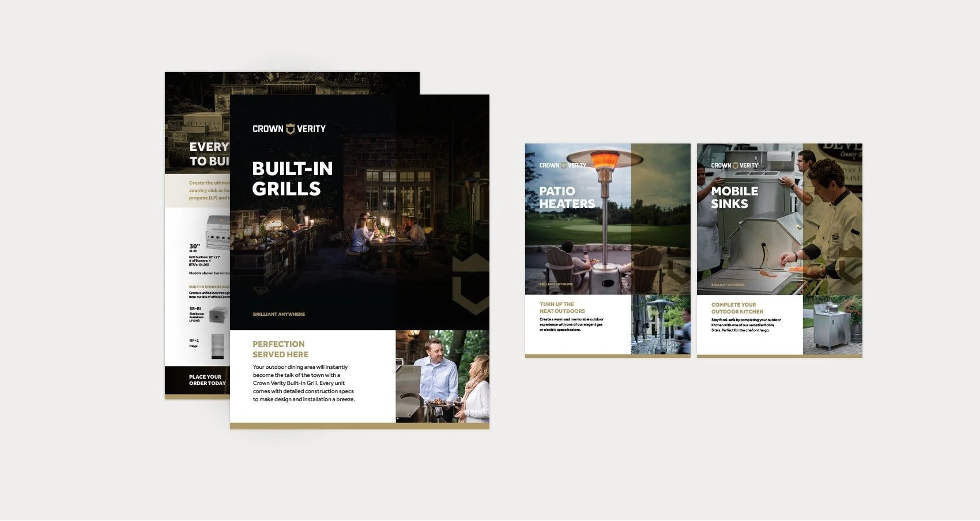Click "TURN UP THE HEAT OUTDOORS" subheading
980x521 pixels.
coord(562,308)
